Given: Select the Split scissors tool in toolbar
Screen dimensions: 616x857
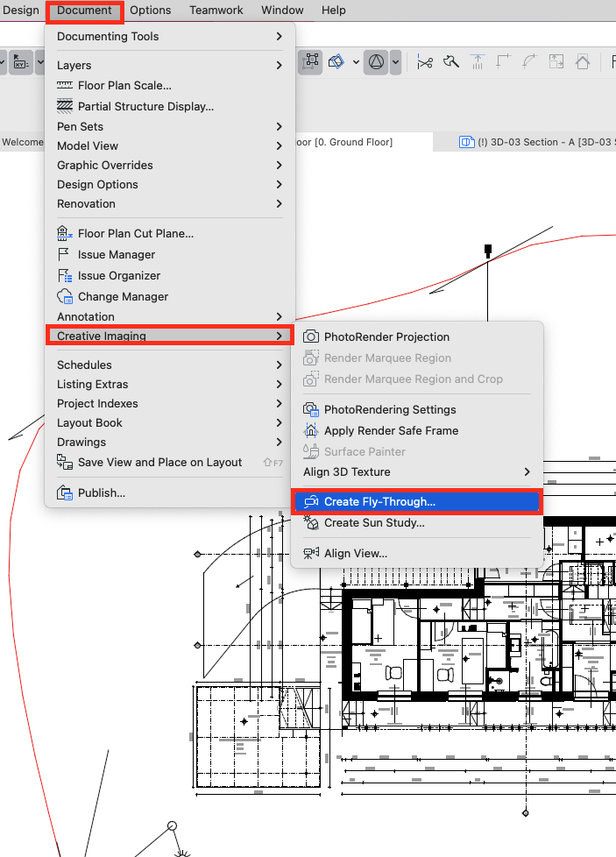Looking at the screenshot, I should pos(424,62).
